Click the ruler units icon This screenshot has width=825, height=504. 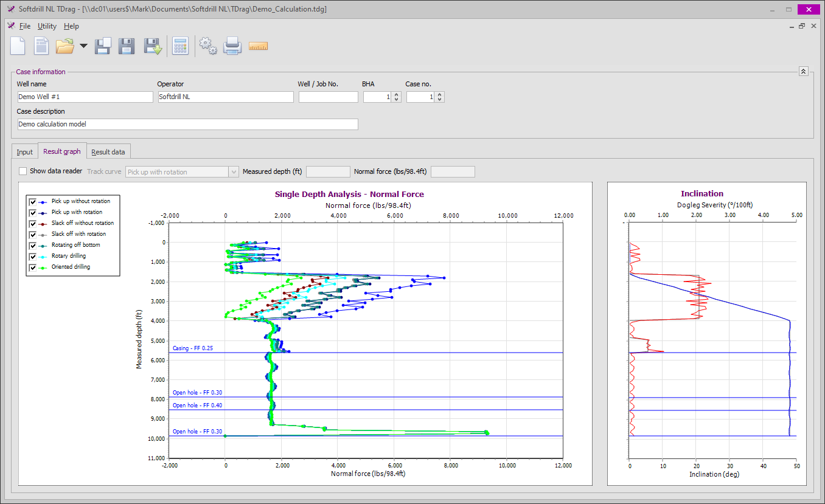(258, 46)
